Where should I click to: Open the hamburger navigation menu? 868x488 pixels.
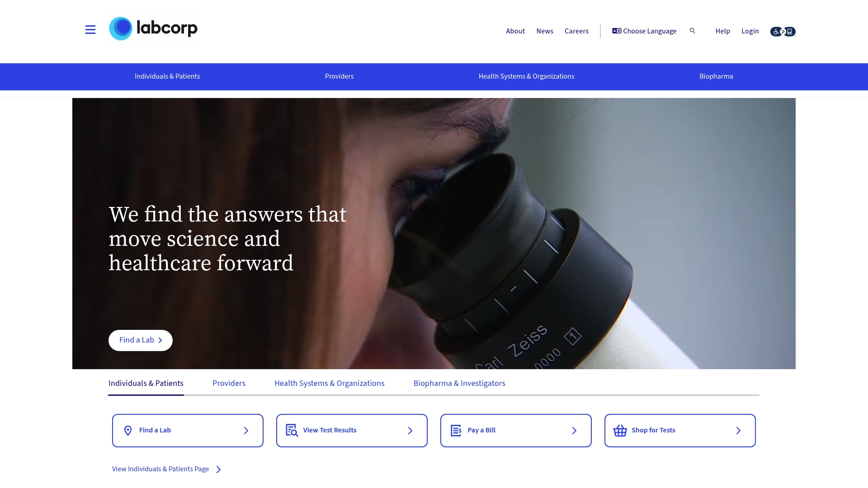click(x=90, y=30)
